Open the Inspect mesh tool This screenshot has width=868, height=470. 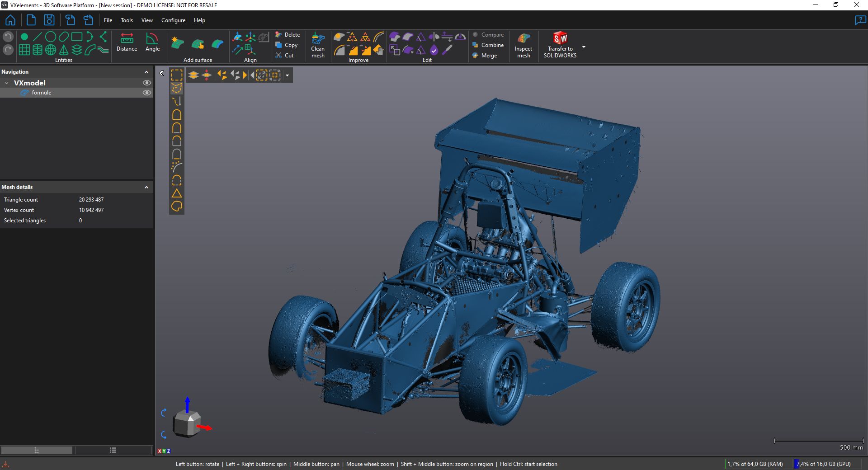click(524, 45)
